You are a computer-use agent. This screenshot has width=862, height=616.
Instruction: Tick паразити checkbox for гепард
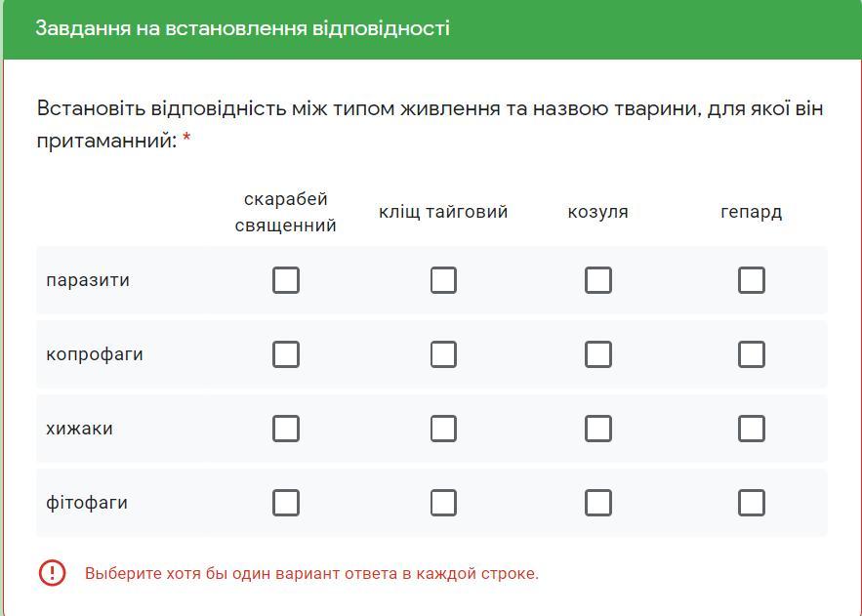(752, 280)
